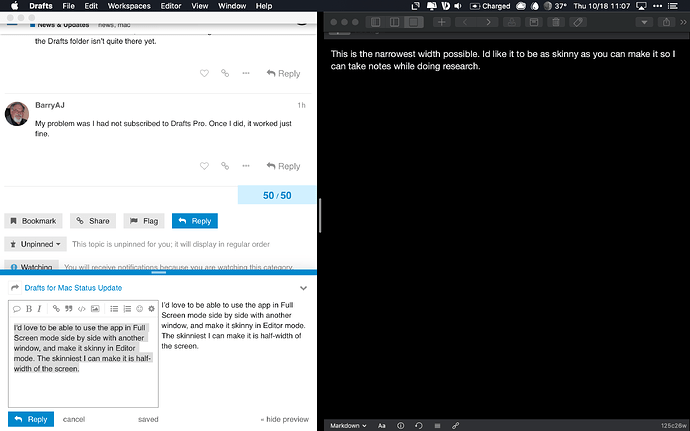This screenshot has height=431, width=690.
Task: Switch Drafts to the three-column layout
Action: pyautogui.click(x=376, y=22)
